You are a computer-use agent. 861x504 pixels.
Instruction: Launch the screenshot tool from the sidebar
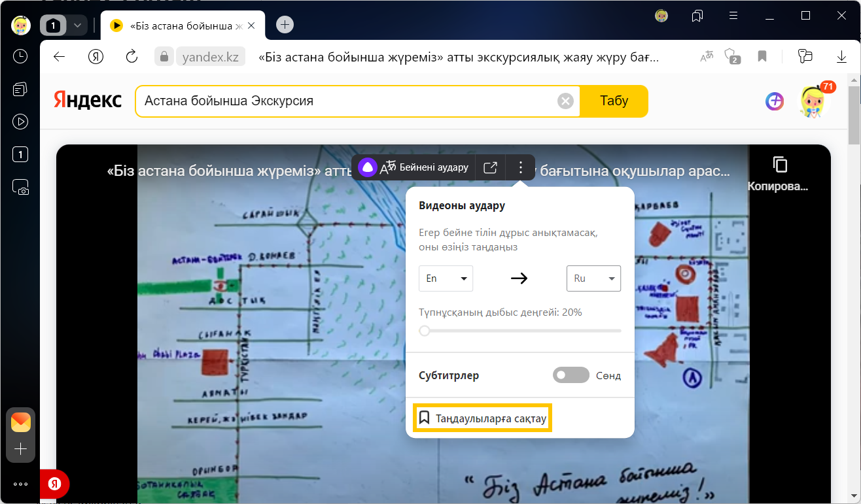tap(20, 188)
